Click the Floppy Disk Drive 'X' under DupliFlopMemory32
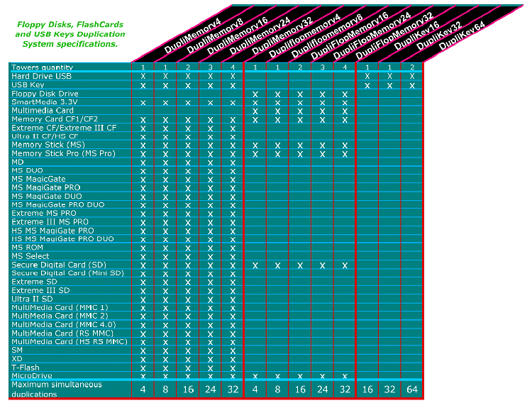The width and height of the screenshot is (532, 408). click(x=345, y=94)
